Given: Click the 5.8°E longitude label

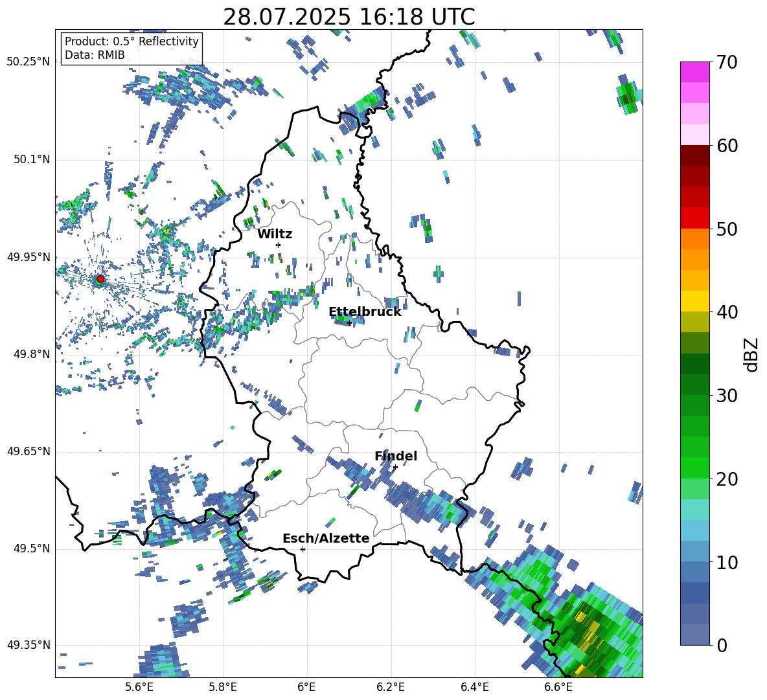Looking at the screenshot, I should [223, 687].
